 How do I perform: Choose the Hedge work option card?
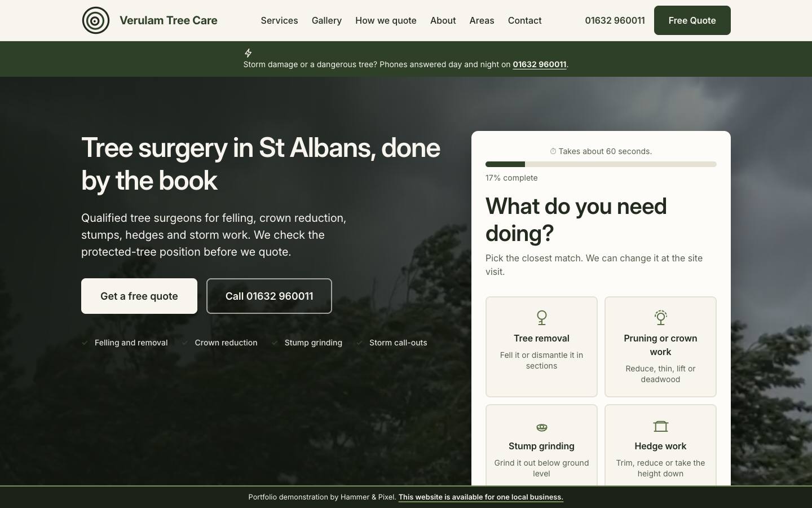coord(660,445)
